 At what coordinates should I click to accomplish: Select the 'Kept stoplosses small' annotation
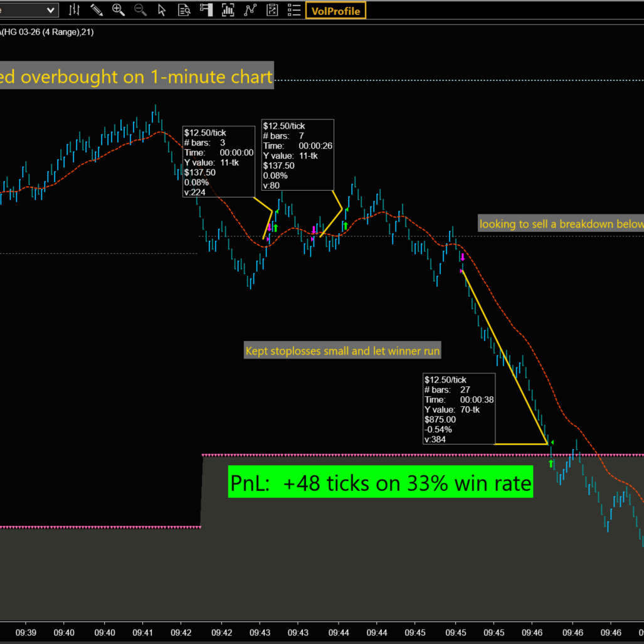point(342,351)
